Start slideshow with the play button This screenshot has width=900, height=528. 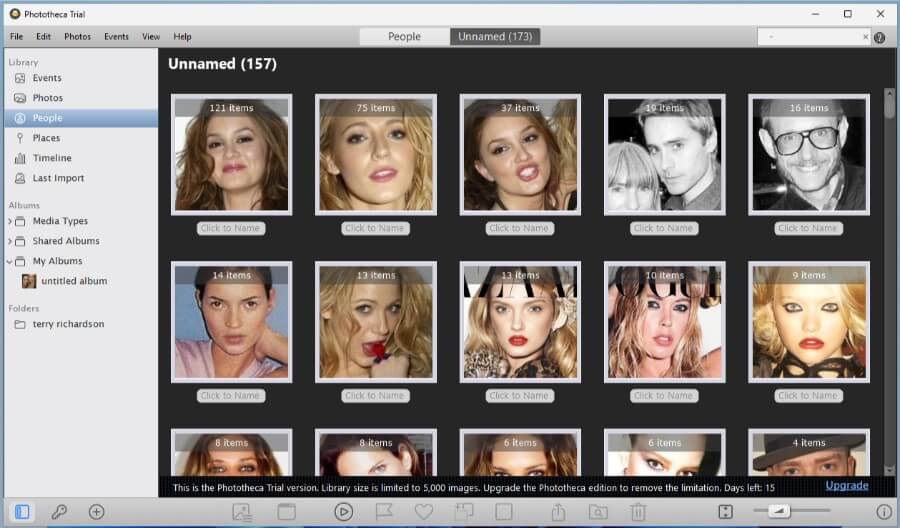pos(343,512)
